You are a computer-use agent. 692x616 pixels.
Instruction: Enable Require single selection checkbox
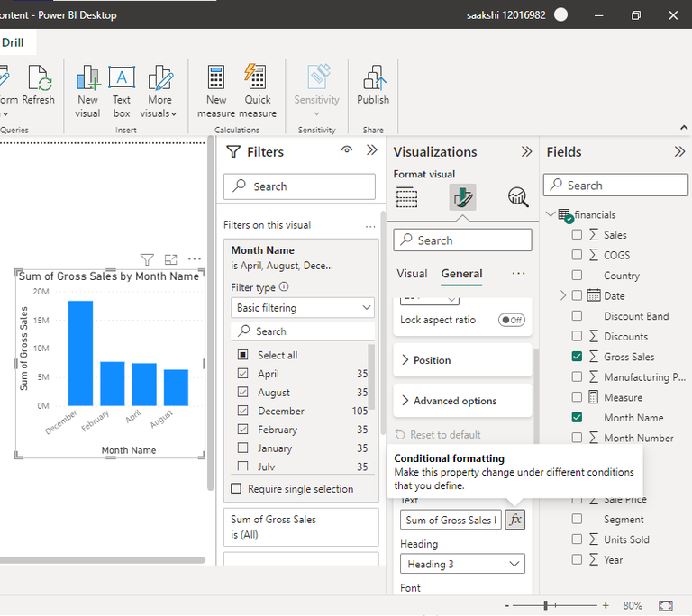click(x=237, y=489)
